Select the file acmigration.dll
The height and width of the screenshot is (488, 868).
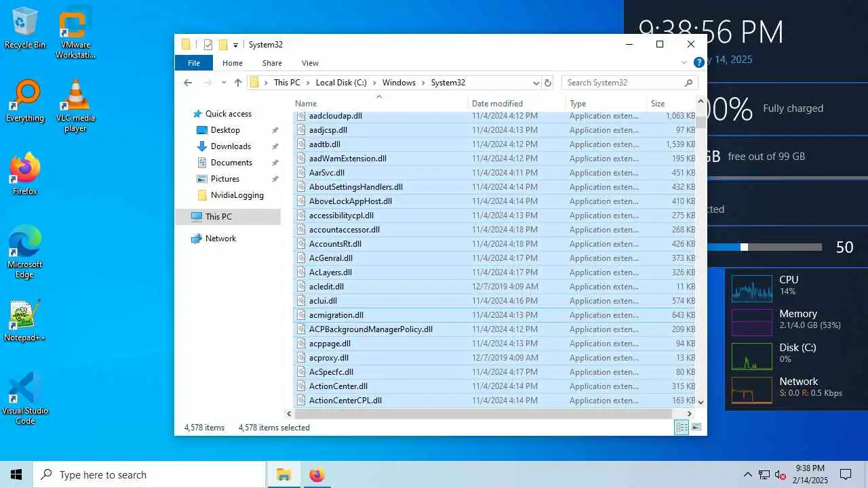pyautogui.click(x=494, y=315)
